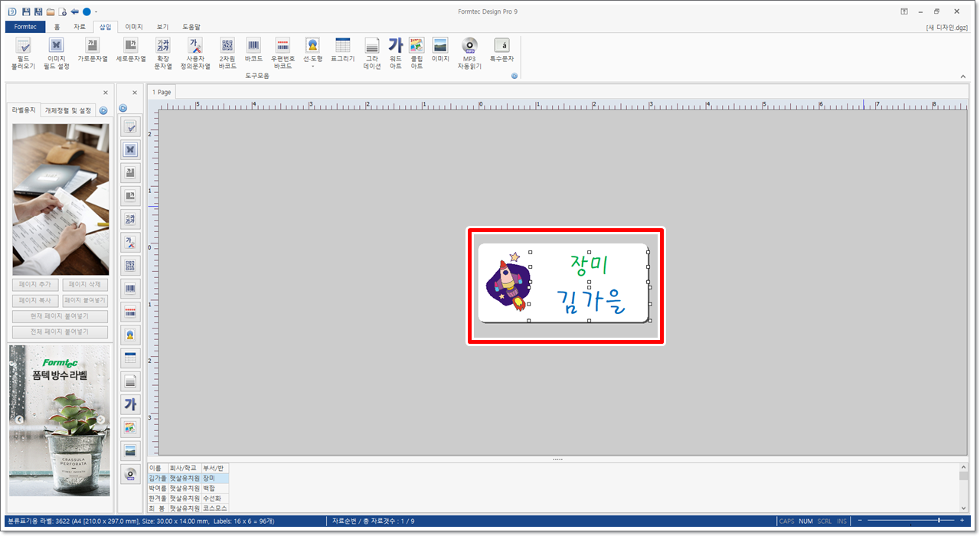Select the 그라데이션 ribbon tool
The height and width of the screenshot is (536, 980).
(372, 54)
